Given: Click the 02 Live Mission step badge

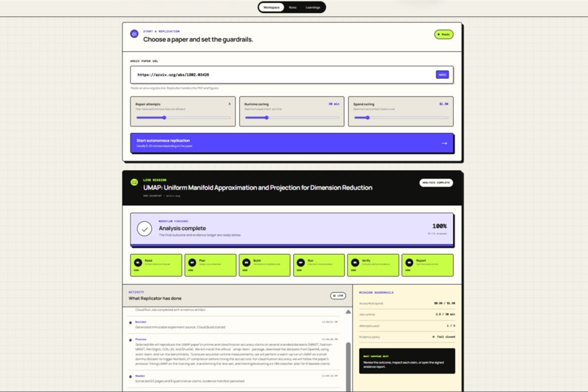Looking at the screenshot, I should (134, 182).
